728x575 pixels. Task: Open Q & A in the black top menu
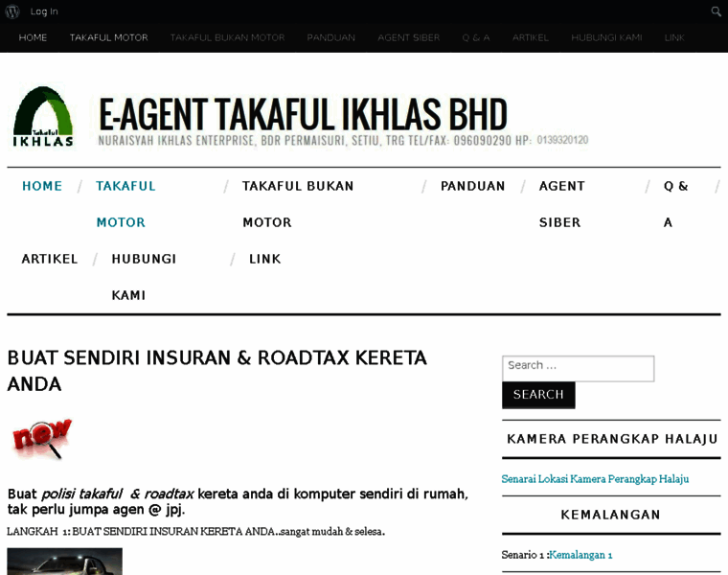(476, 37)
